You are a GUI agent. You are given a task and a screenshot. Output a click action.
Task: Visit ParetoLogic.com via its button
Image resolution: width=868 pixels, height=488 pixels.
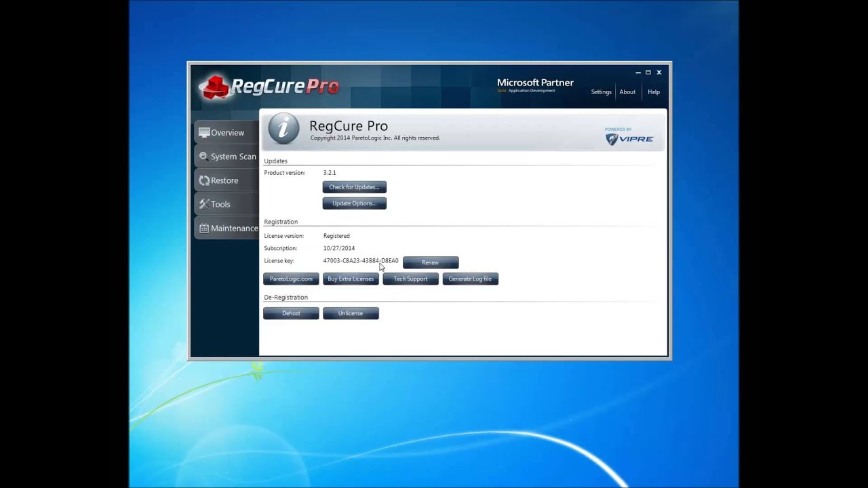[x=291, y=279]
